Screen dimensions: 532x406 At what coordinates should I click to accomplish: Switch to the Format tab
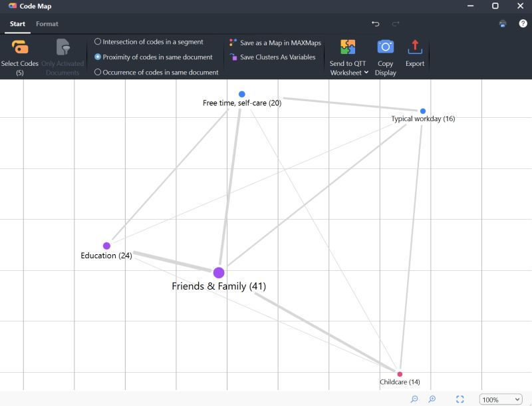click(47, 23)
